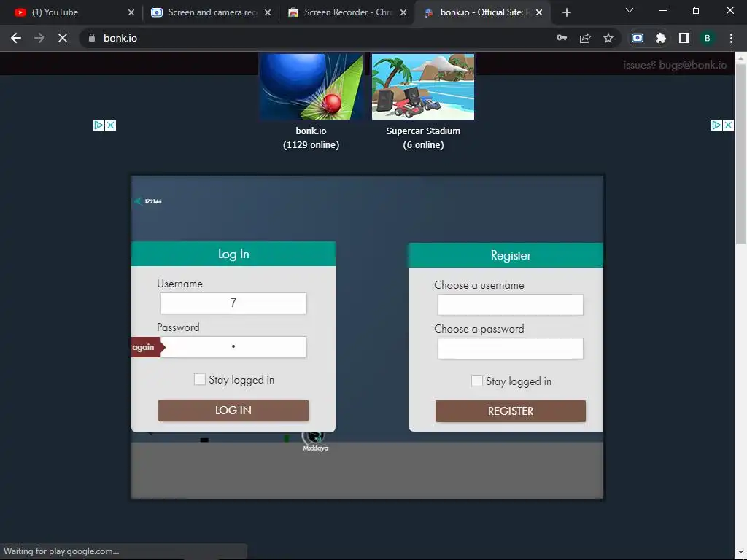Click the browser forward arrow
Image resolution: width=747 pixels, height=560 pixels.
39,38
